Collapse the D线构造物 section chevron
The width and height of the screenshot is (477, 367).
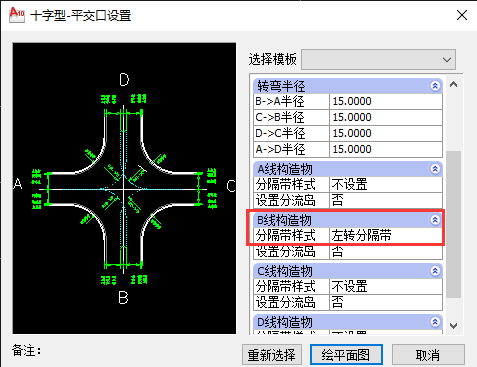coord(435,322)
